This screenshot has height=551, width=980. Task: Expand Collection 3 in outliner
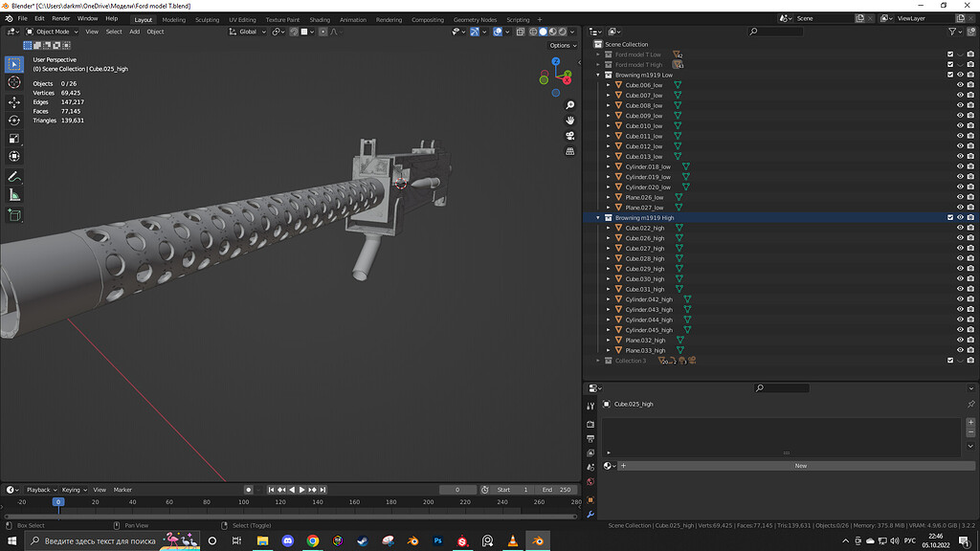pos(598,361)
